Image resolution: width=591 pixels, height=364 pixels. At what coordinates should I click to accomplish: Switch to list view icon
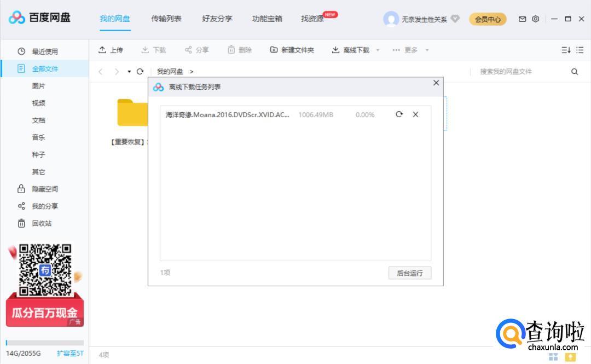click(x=580, y=50)
